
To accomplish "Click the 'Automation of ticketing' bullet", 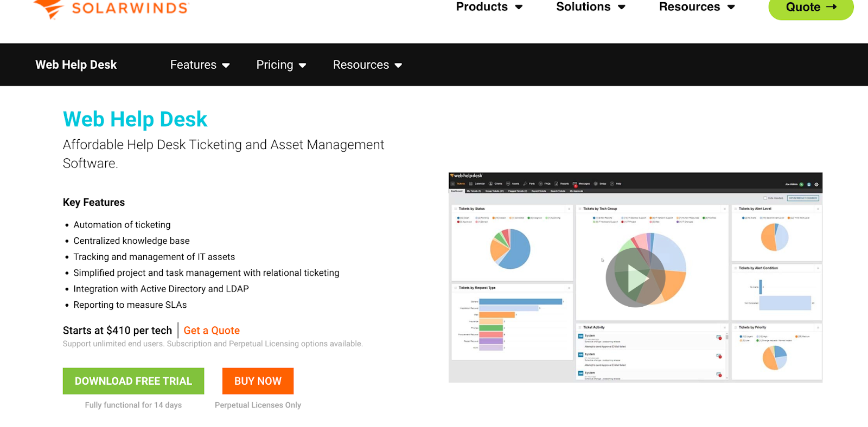I will (122, 225).
